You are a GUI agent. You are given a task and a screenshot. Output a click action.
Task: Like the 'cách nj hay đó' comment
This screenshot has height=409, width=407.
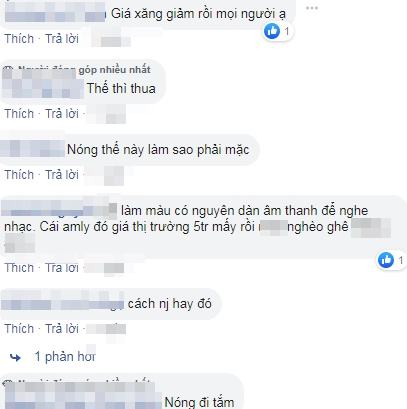pos(19,329)
